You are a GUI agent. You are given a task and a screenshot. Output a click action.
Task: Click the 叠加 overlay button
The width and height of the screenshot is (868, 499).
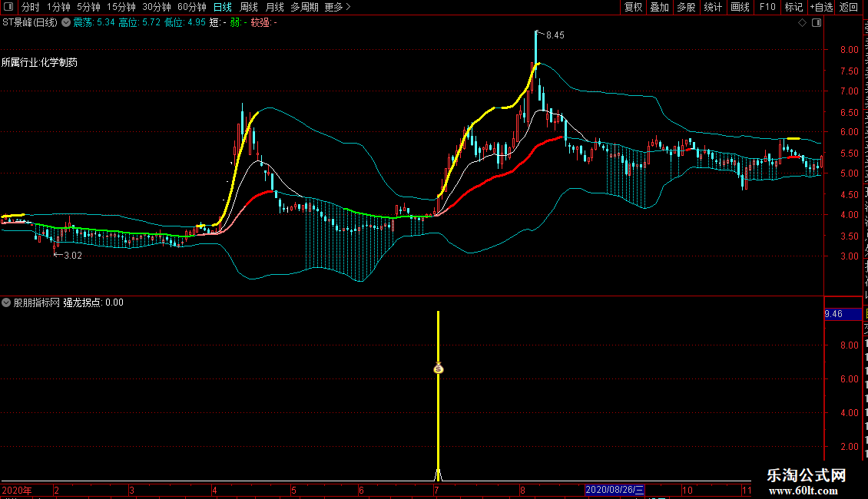(659, 7)
